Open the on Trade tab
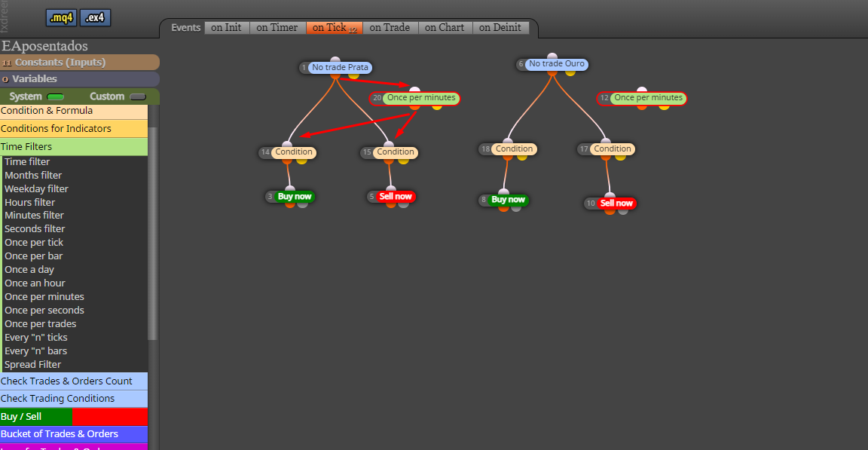Screen dimensions: 868x450 [x=390, y=28]
